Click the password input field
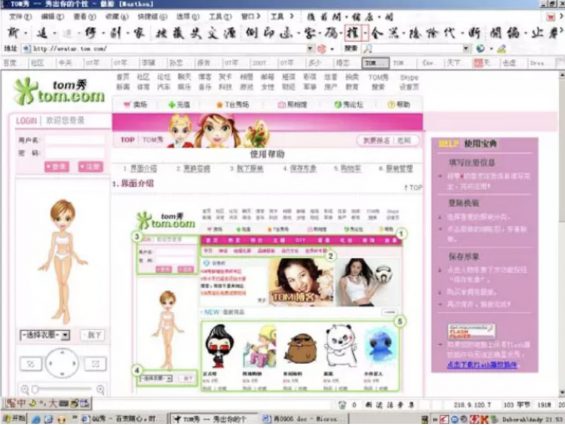 pos(75,153)
